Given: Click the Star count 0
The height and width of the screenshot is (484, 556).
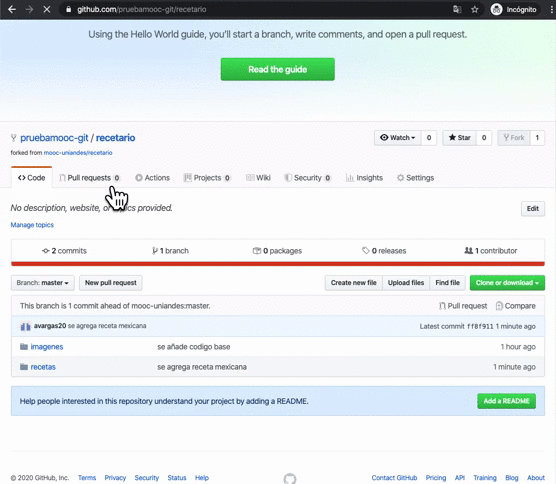Looking at the screenshot, I should pyautogui.click(x=484, y=138).
